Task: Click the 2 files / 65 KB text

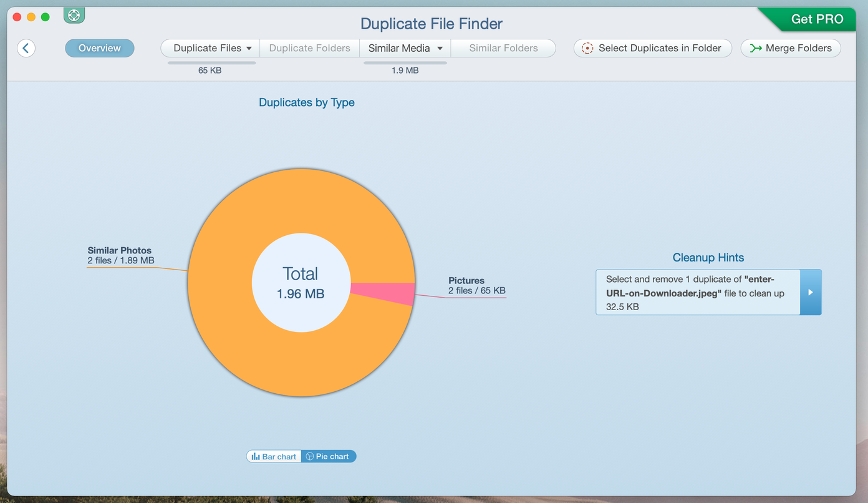Action: [477, 291]
